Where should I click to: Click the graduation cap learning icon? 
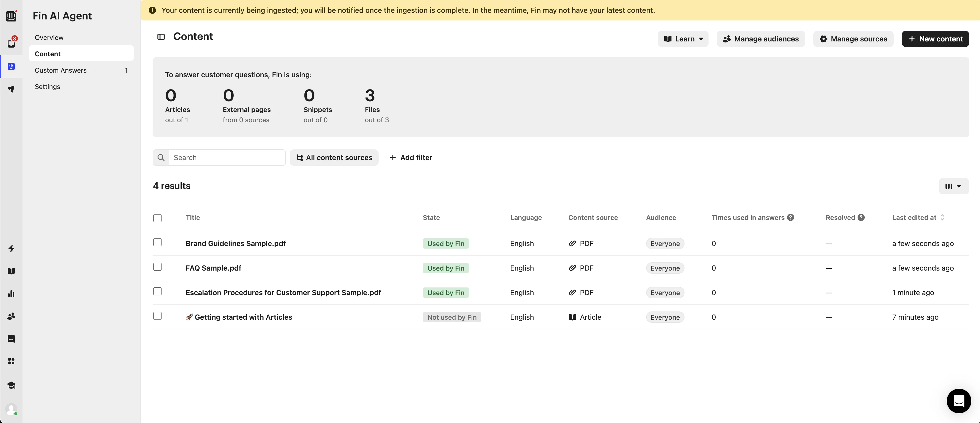12,385
